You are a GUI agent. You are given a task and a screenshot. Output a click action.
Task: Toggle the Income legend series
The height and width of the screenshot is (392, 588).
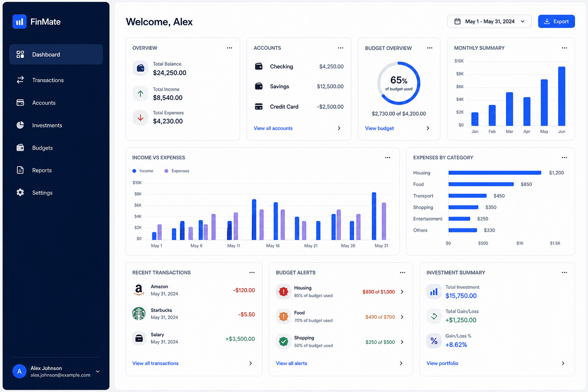coord(143,171)
